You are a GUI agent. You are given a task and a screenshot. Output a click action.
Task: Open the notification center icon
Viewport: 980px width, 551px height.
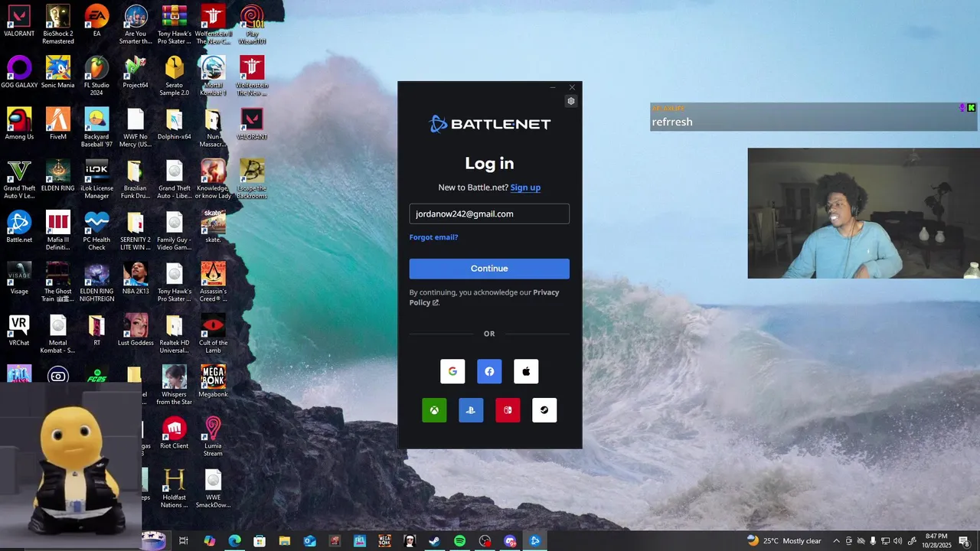pyautogui.click(x=964, y=541)
